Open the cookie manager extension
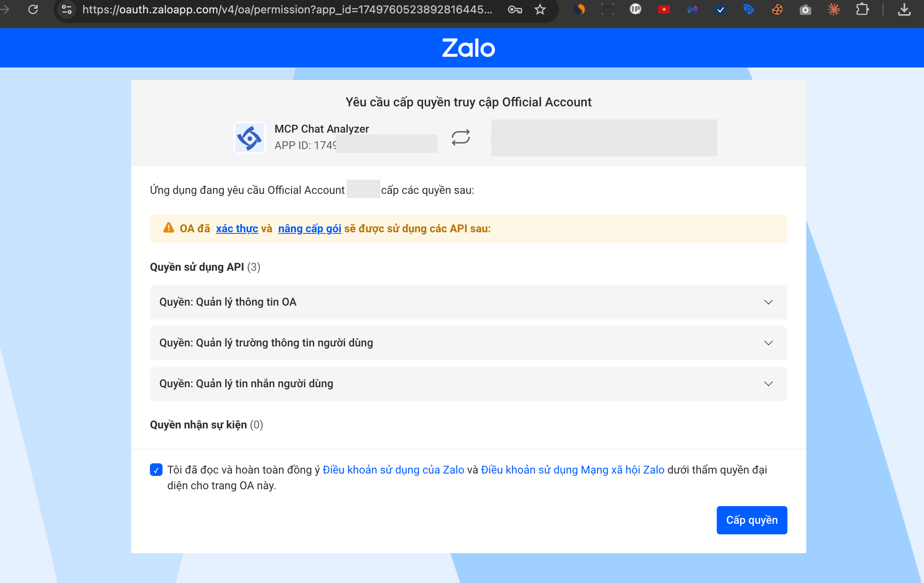 click(778, 9)
